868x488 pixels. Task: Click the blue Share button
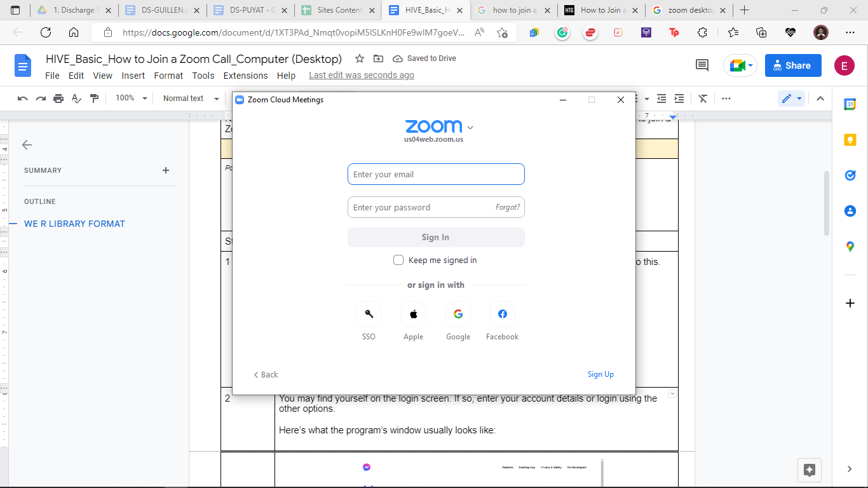tap(793, 65)
